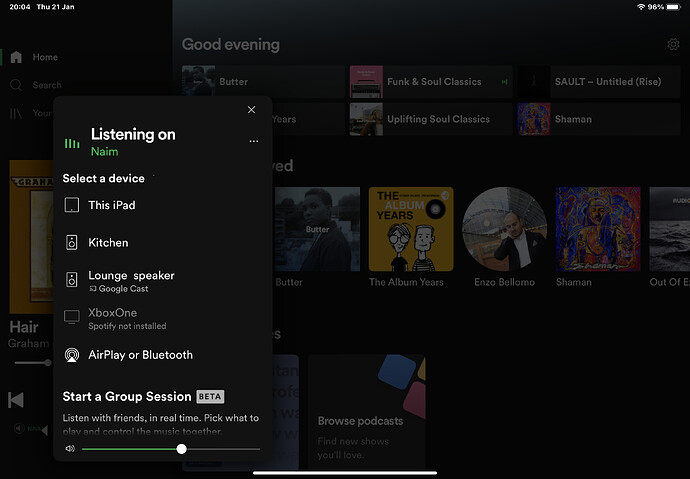Click the Kitchen speaker icon
This screenshot has height=479, width=690.
72,242
